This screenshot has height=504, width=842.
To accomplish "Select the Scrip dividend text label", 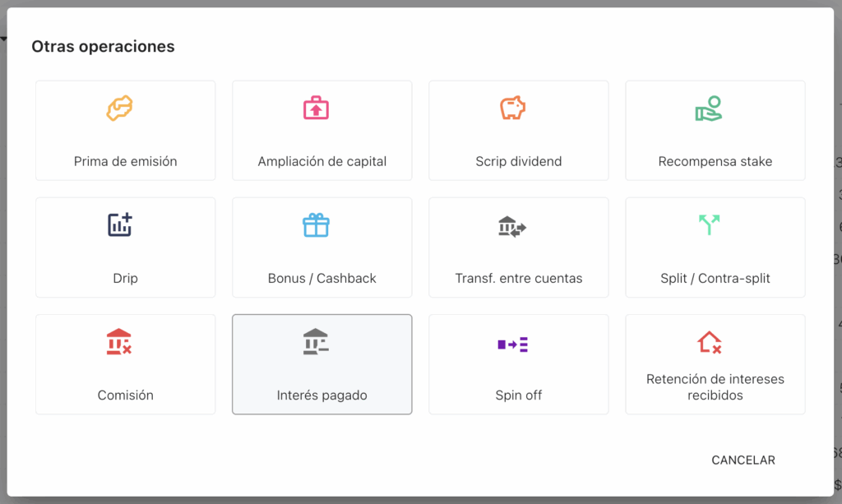I will (519, 162).
